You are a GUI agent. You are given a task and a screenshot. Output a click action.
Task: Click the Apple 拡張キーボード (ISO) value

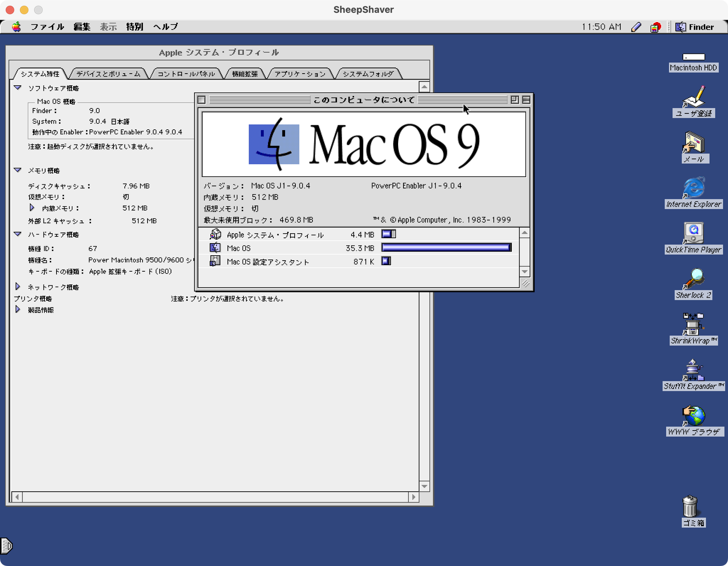130,271
